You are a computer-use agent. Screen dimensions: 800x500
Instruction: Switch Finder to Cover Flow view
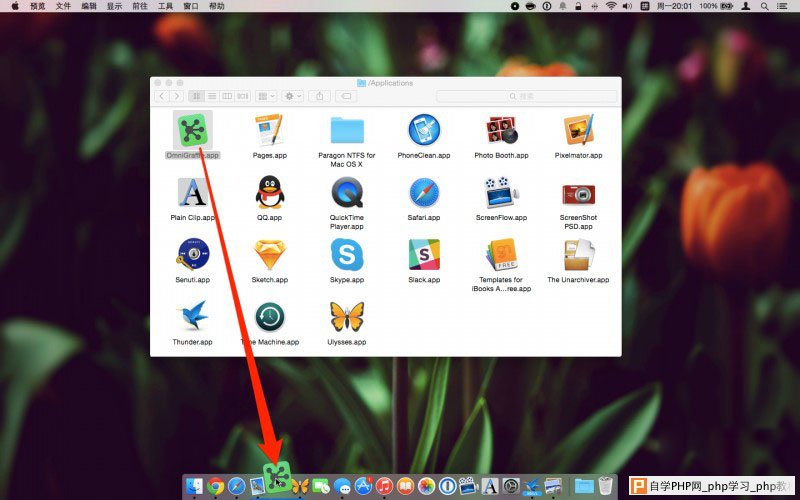[x=242, y=96]
